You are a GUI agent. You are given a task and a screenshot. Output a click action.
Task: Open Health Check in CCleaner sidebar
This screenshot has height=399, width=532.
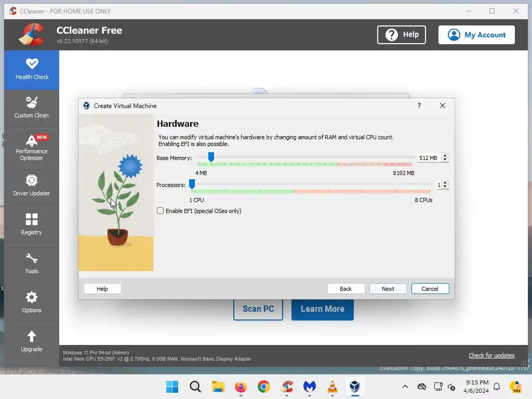(32, 70)
